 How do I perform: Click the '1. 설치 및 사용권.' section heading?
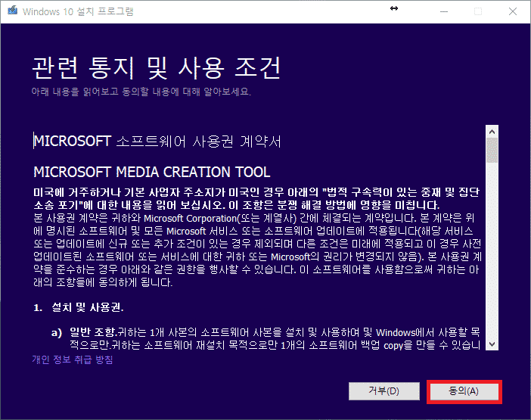[x=78, y=307]
